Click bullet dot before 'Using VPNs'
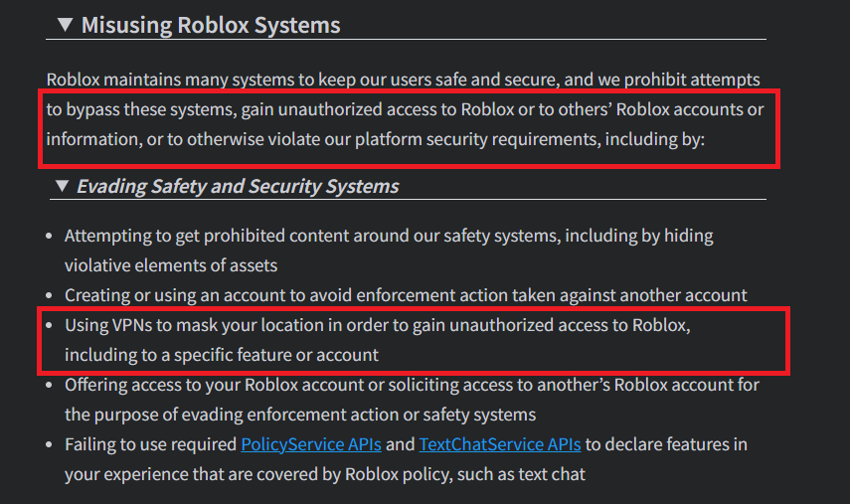This screenshot has width=850, height=504. coord(50,326)
